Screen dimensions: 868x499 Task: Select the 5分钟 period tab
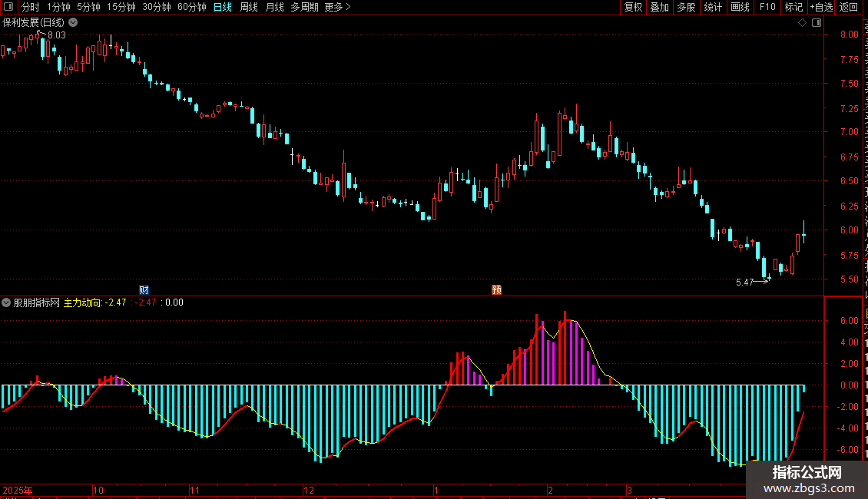click(88, 7)
